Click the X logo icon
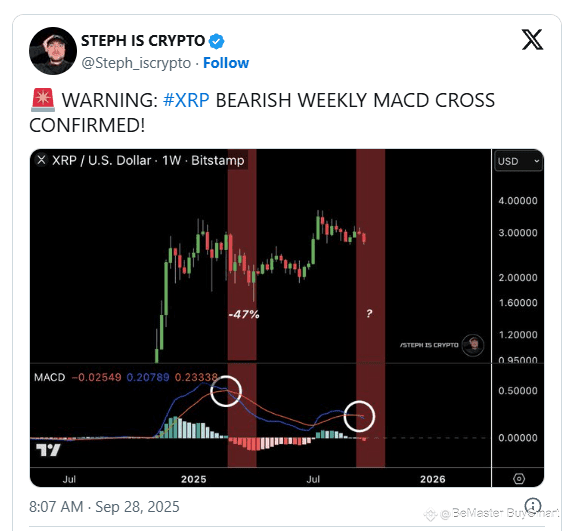Viewport: 567px width, 531px height. pyautogui.click(x=532, y=39)
